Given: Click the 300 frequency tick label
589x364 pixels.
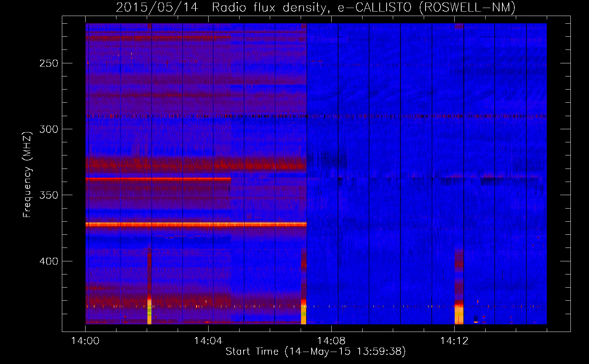Looking at the screenshot, I should pos(48,129).
